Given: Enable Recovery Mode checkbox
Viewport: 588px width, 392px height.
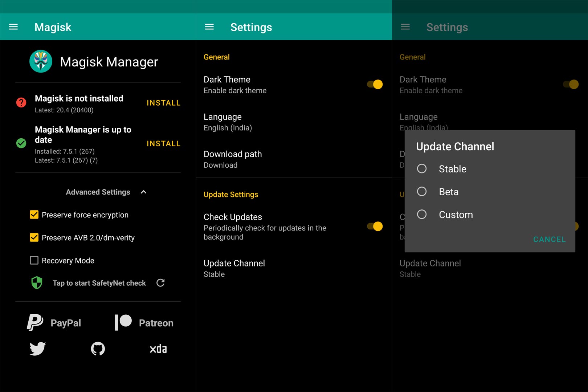Looking at the screenshot, I should point(34,260).
